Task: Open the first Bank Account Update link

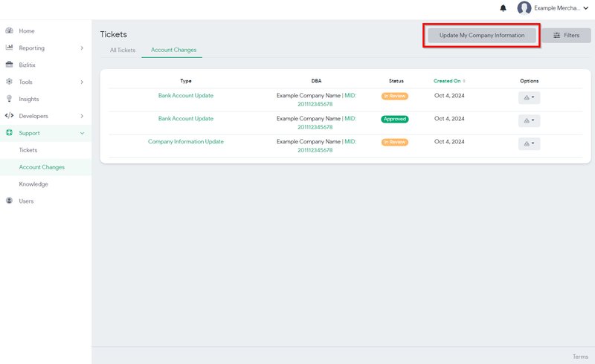Action: 185,96
